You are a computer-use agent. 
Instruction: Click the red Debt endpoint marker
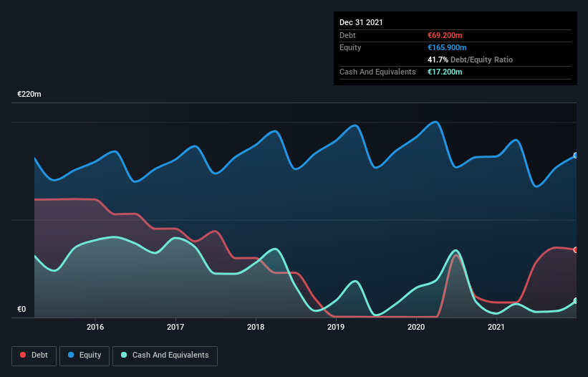click(x=576, y=250)
